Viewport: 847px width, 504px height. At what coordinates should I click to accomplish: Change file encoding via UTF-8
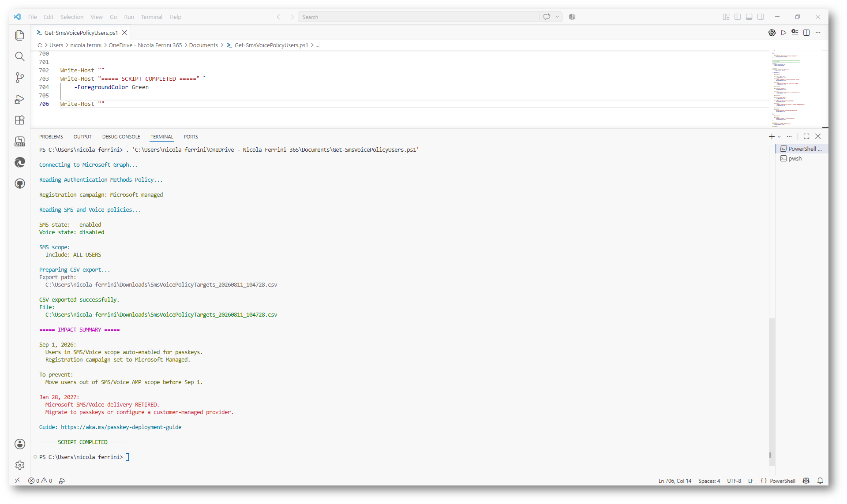pos(734,481)
